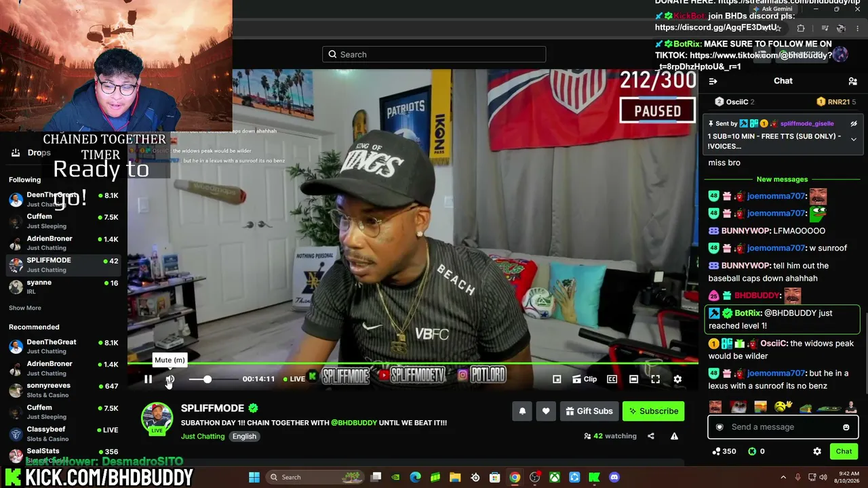The width and height of the screenshot is (868, 488).
Task: Send message with Chat button
Action: (x=844, y=451)
